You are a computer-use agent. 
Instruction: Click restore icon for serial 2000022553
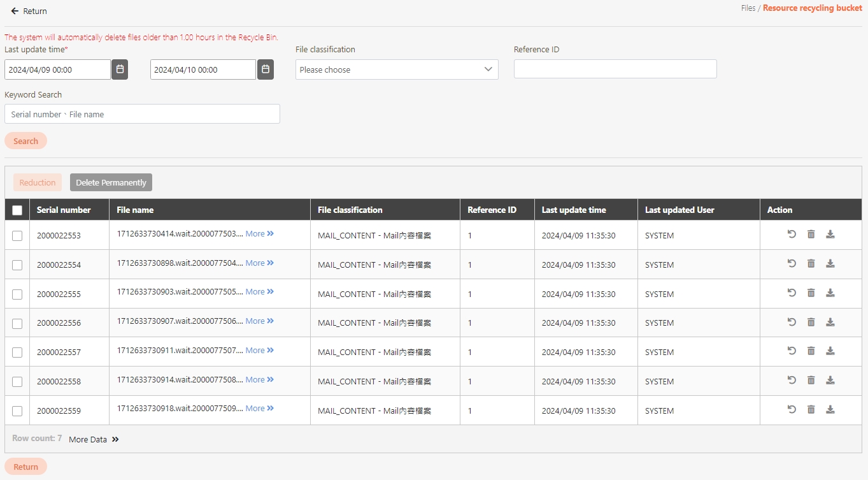coord(792,235)
